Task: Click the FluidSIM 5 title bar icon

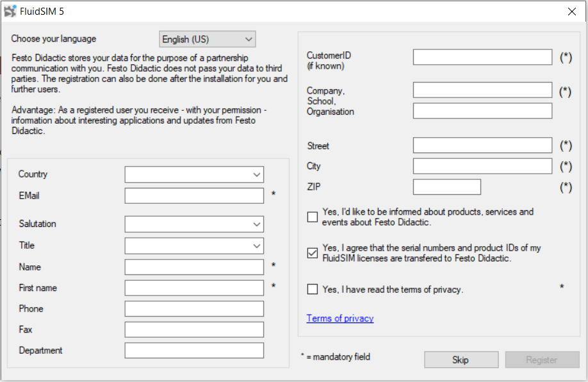Action: 10,12
